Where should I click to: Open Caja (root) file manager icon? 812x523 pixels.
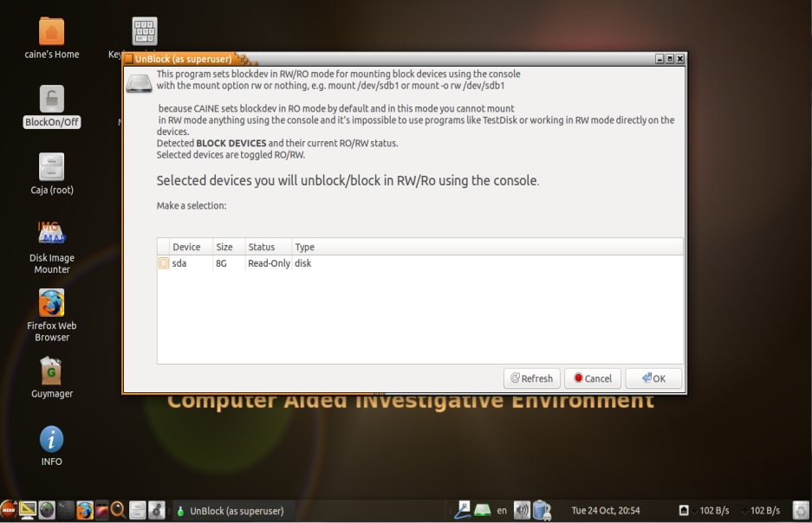51,166
